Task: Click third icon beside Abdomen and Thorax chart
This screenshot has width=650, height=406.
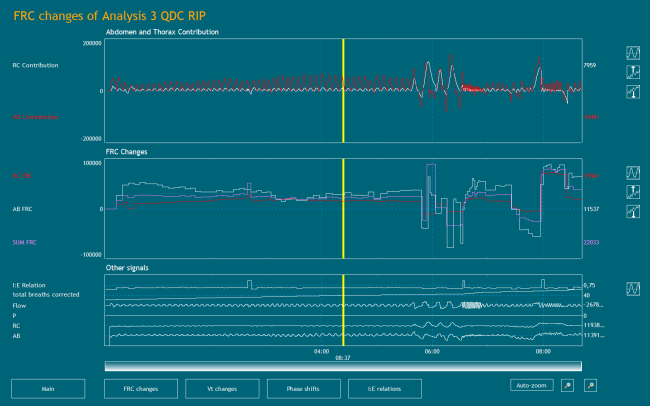Action: [633, 91]
